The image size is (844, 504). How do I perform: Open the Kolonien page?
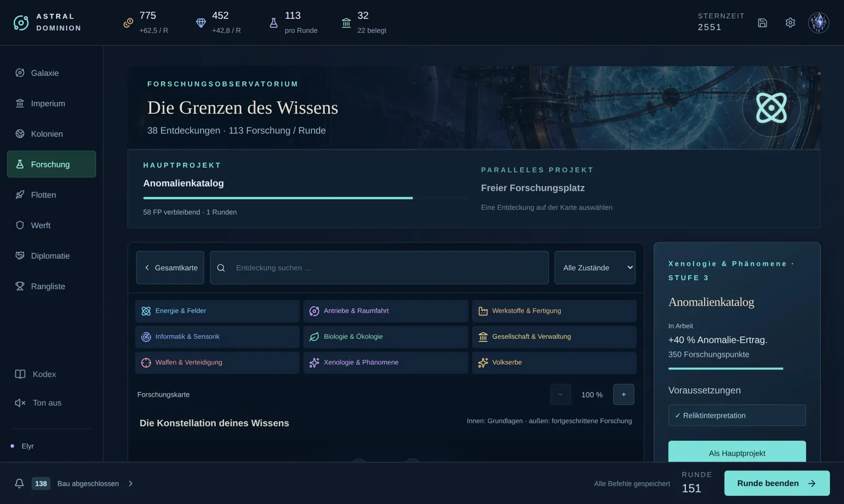[52, 134]
